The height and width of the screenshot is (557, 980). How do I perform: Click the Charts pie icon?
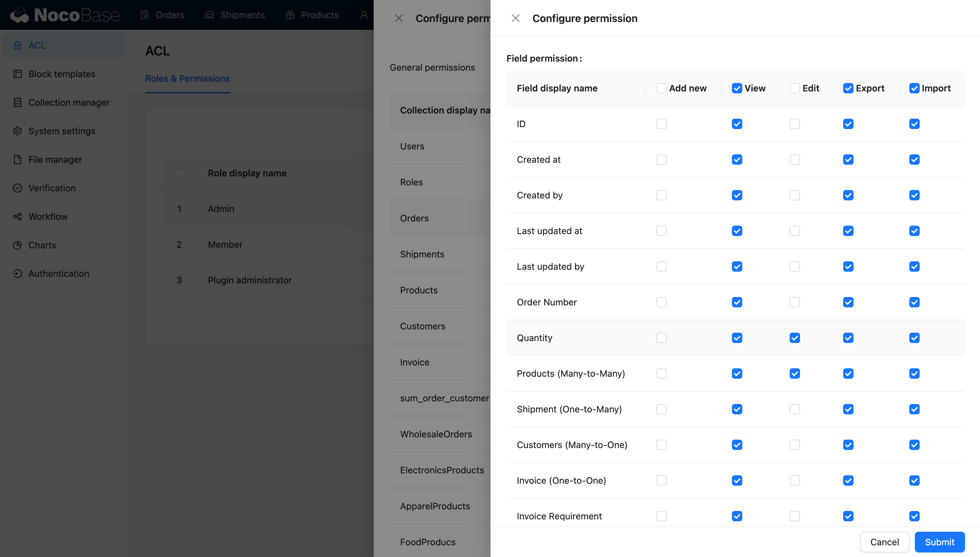click(17, 245)
